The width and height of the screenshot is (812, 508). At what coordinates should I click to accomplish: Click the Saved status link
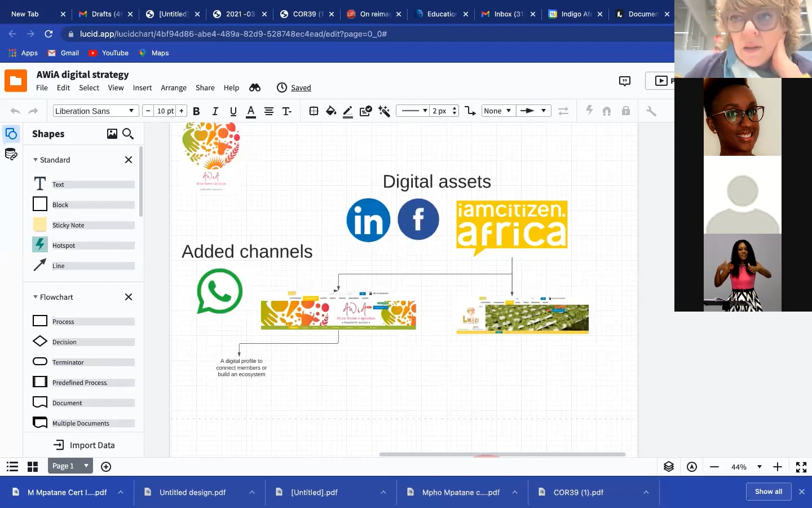click(x=301, y=88)
